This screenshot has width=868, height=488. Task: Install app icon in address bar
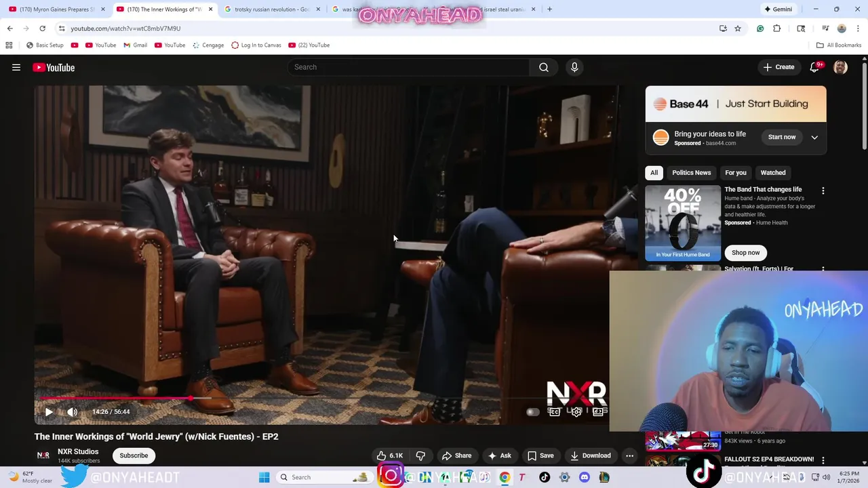pyautogui.click(x=723, y=28)
